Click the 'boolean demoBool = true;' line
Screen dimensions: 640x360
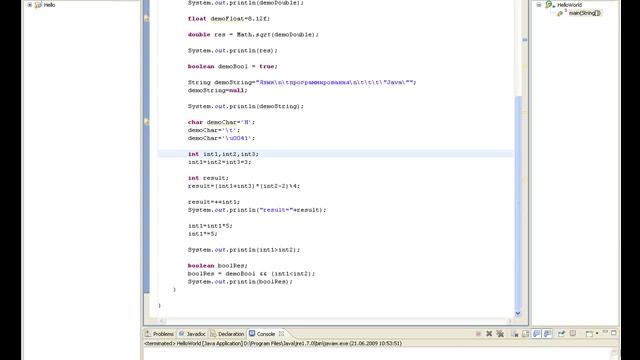point(233,66)
